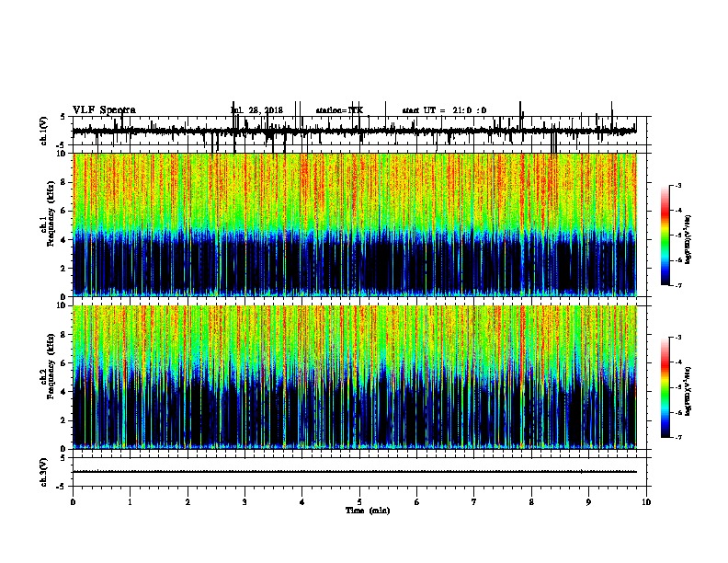
Task: Click time-axis tick label "1"
Action: [x=131, y=502]
